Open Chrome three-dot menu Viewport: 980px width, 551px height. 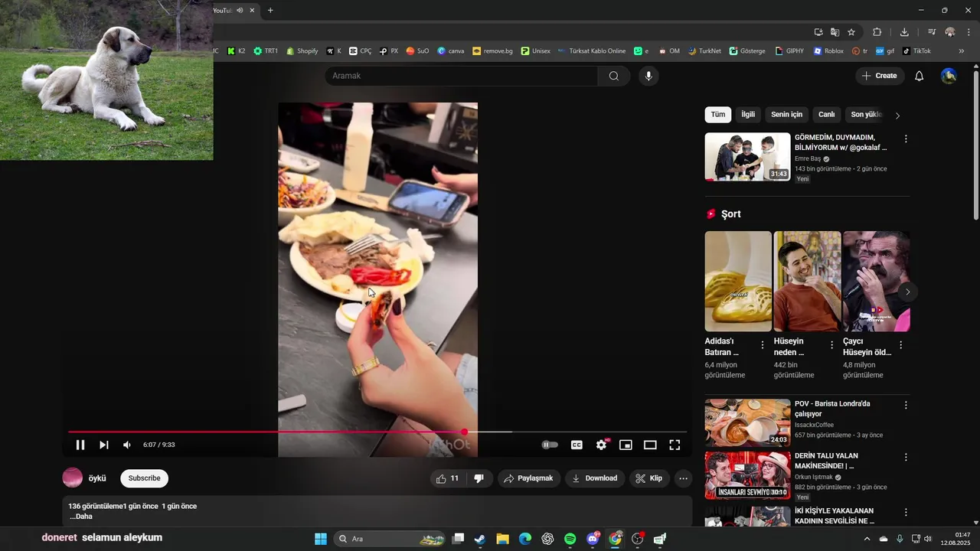969,32
